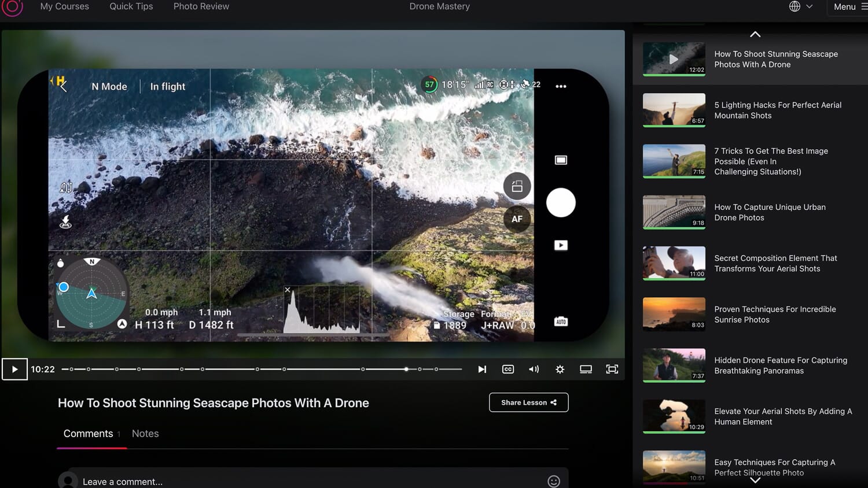Play the Seascape Photos video thumbnail
Viewport: 868px width, 488px height.
click(x=674, y=59)
